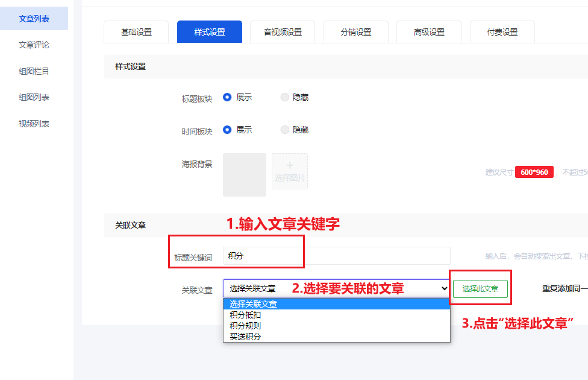Open the 音视频设置 tab
Image resolution: width=588 pixels, height=380 pixels.
tap(282, 31)
